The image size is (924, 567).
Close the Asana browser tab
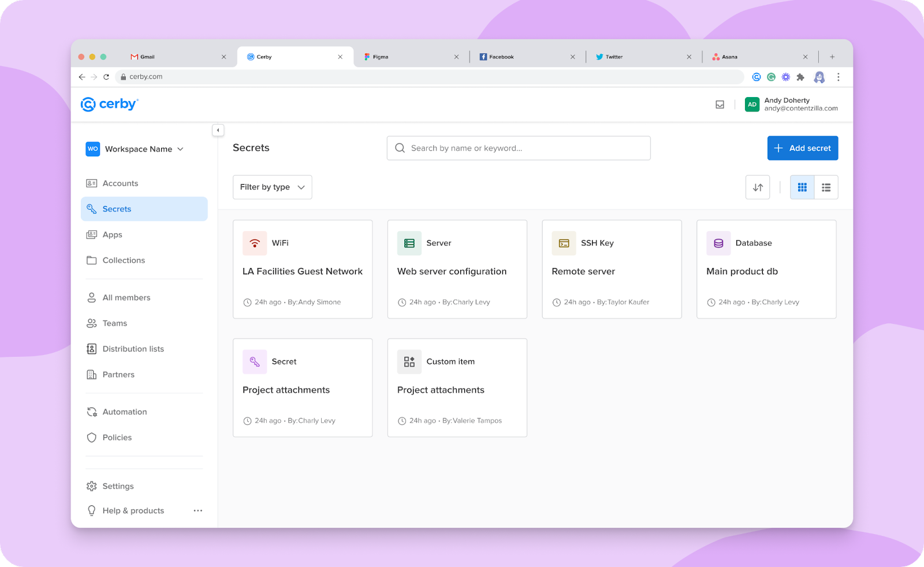[805, 57]
